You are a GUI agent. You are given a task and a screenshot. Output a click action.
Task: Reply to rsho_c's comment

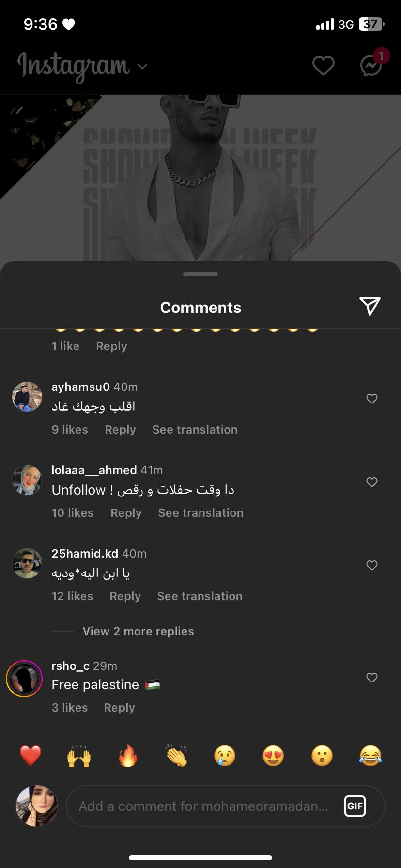[x=119, y=708]
